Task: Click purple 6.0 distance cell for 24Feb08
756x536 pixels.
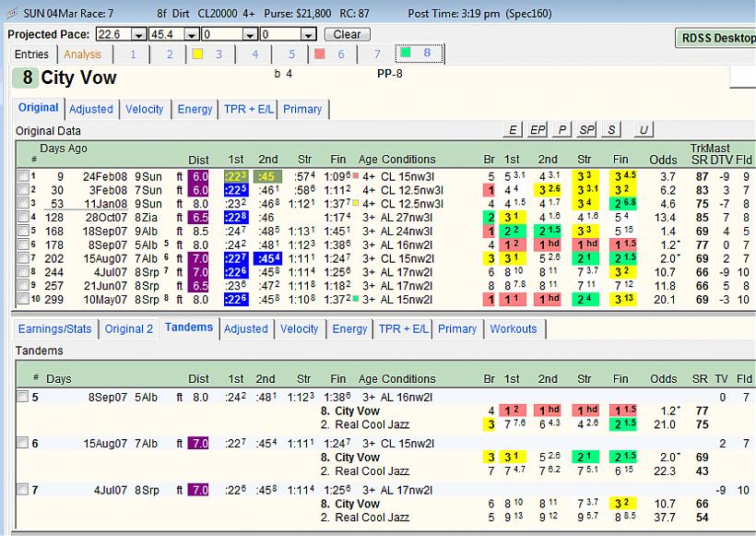Action: tap(198, 176)
